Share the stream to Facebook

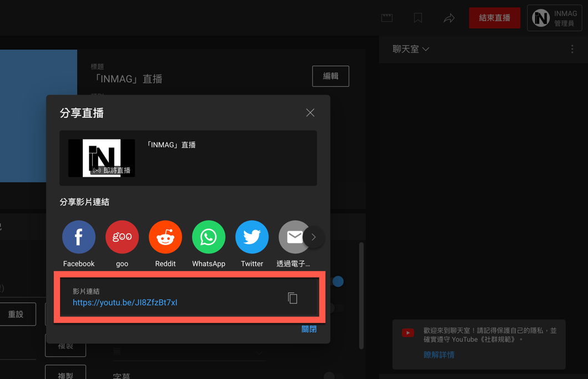click(x=79, y=237)
